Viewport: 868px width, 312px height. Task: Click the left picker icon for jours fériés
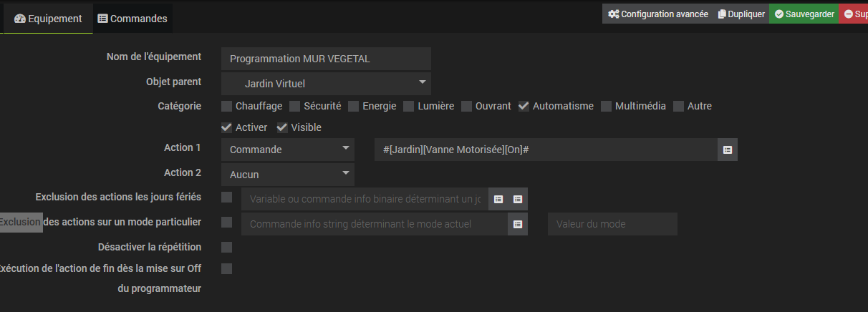point(498,199)
